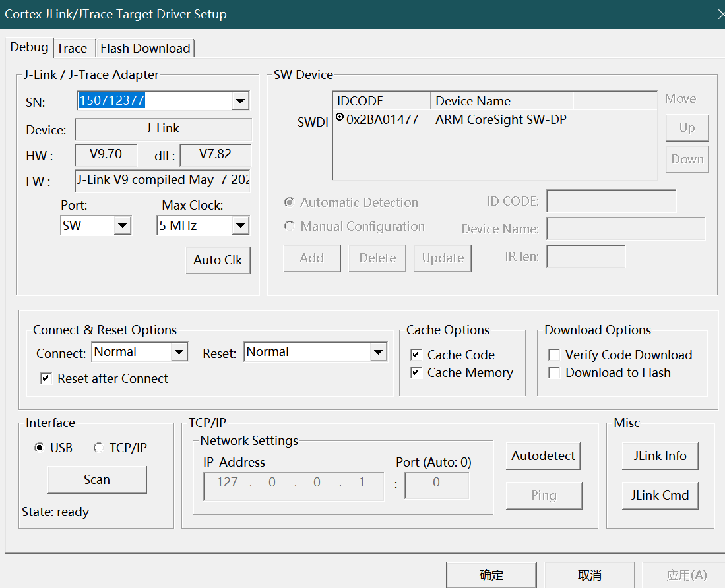Click the Port (Auto: 0) input field
The image size is (725, 588).
(x=437, y=485)
